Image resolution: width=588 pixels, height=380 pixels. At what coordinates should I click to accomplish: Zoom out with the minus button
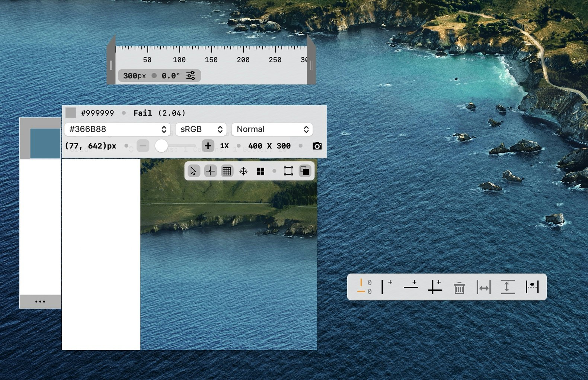pos(143,146)
